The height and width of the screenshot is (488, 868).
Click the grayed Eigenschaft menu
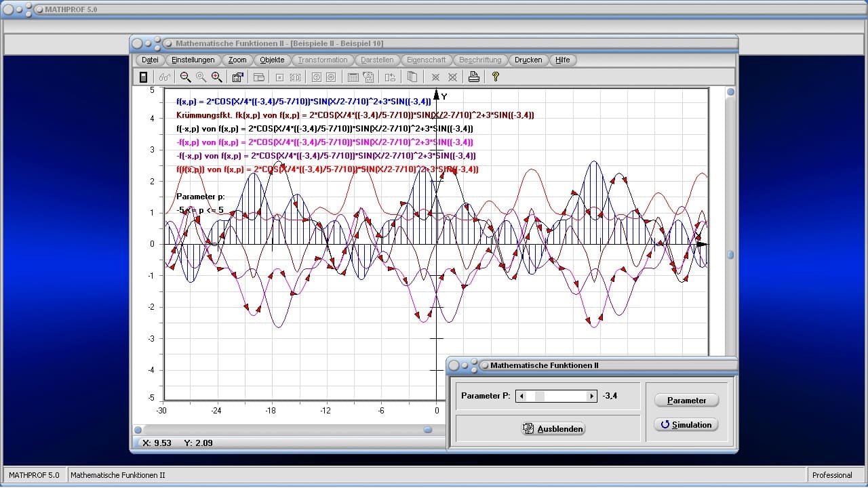(x=426, y=60)
